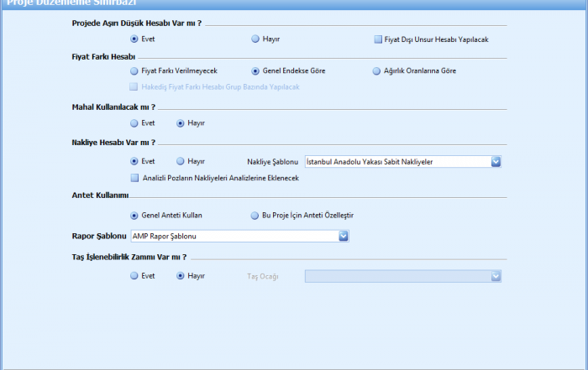
Task: Enable Fiyat Dışı Unsur Hesabı Yapılacak checkbox
Action: click(x=378, y=39)
